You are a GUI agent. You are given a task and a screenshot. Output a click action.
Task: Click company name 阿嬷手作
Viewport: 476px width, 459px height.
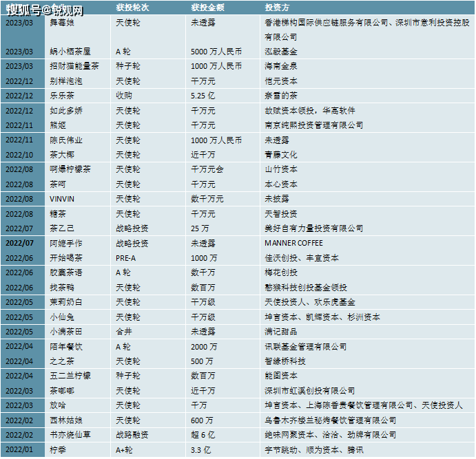pos(66,243)
